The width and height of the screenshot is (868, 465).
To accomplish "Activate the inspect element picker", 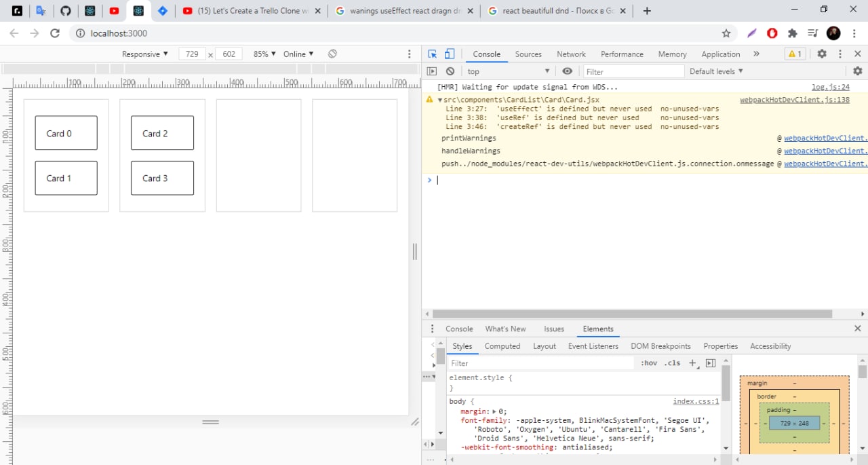I will 432,54.
